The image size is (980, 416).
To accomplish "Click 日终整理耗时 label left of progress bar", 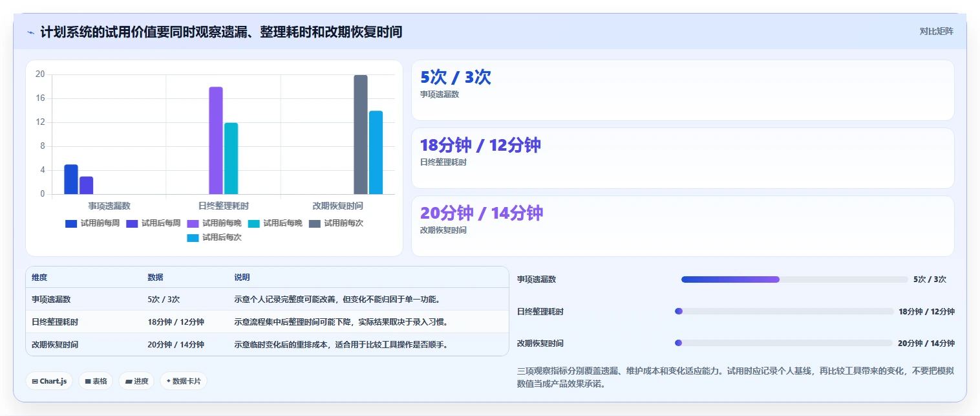I will (540, 311).
